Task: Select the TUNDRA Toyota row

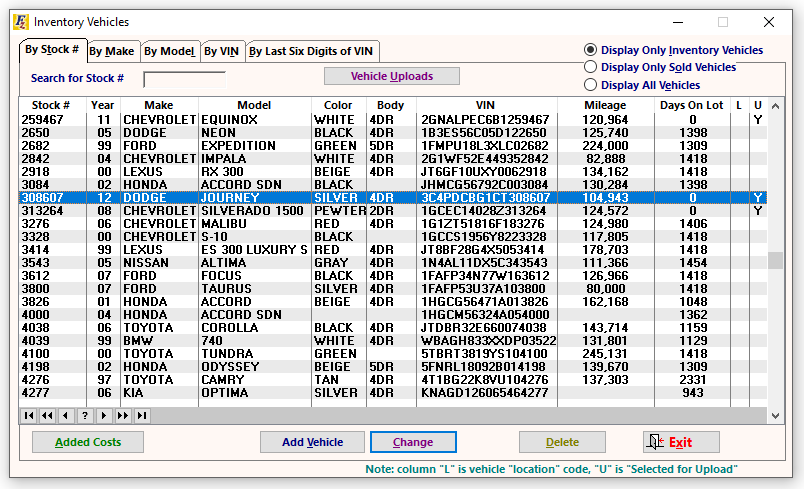Action: tap(393, 354)
